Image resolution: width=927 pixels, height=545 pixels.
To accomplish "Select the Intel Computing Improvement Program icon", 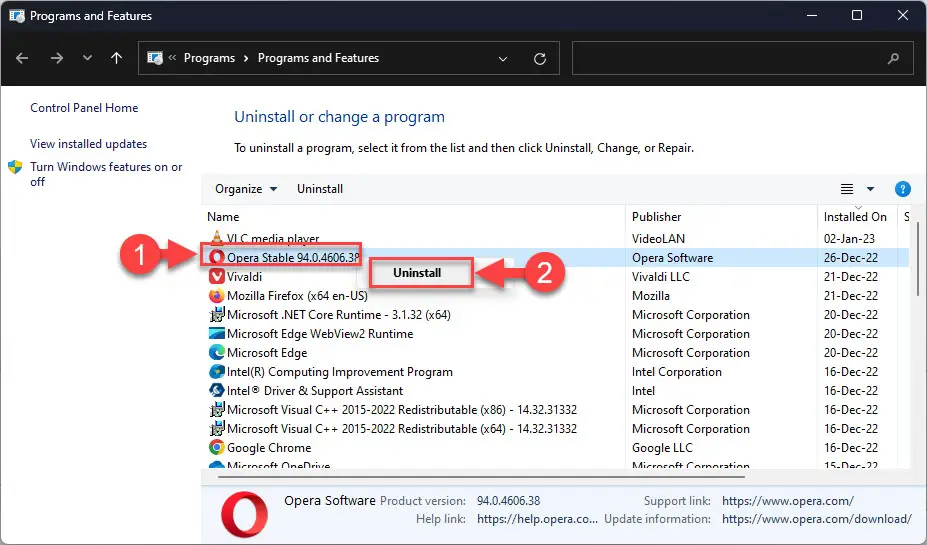I will pyautogui.click(x=217, y=371).
